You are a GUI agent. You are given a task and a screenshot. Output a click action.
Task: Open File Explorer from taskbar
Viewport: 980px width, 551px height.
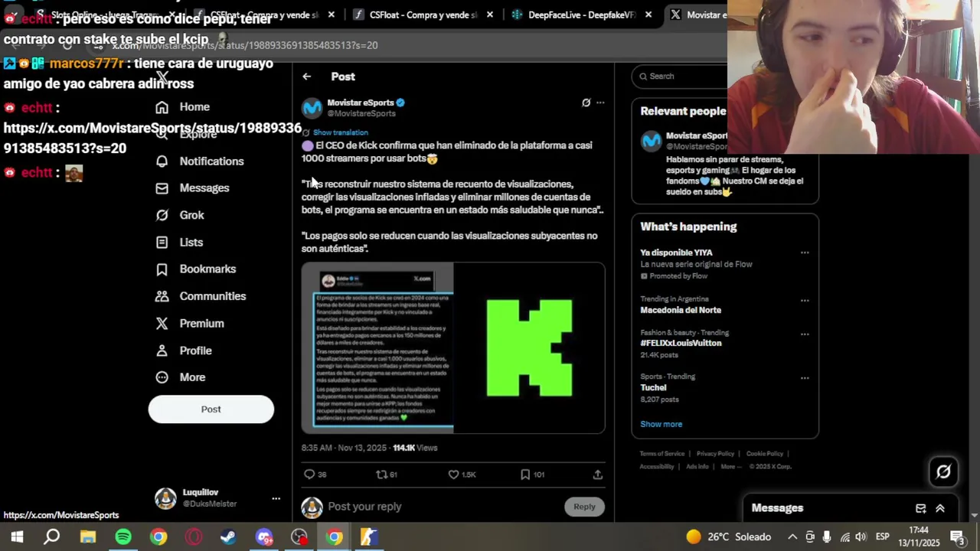88,537
